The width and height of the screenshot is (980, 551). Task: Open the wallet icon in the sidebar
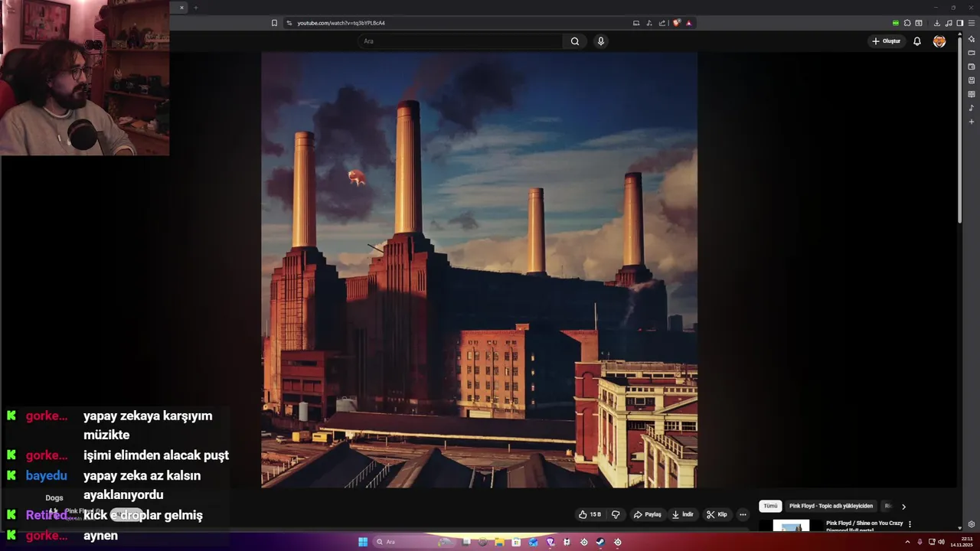coord(972,67)
